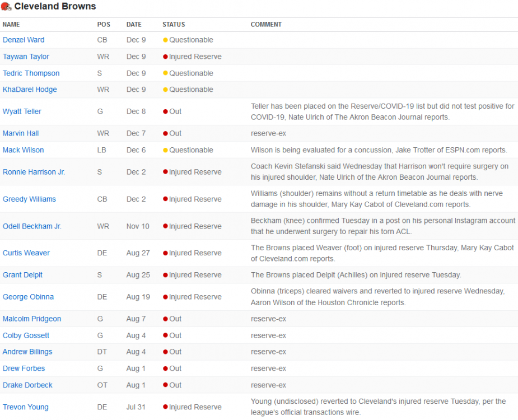
Task: Click Grant Delpit's Achilles comment text
Action: tap(356, 275)
